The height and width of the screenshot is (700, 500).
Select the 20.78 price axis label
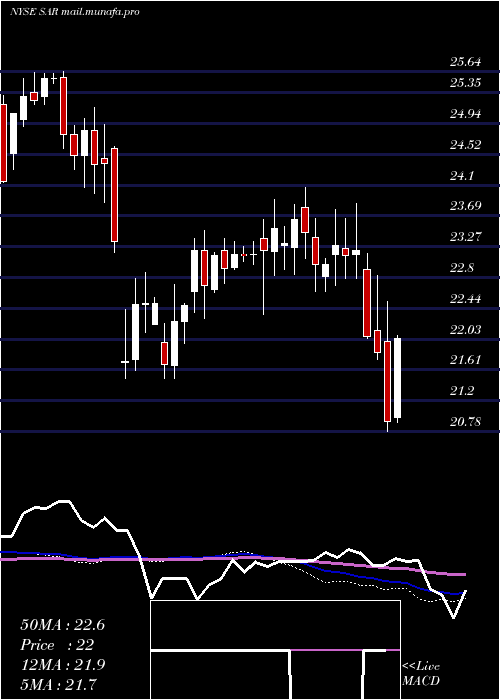tap(466, 422)
